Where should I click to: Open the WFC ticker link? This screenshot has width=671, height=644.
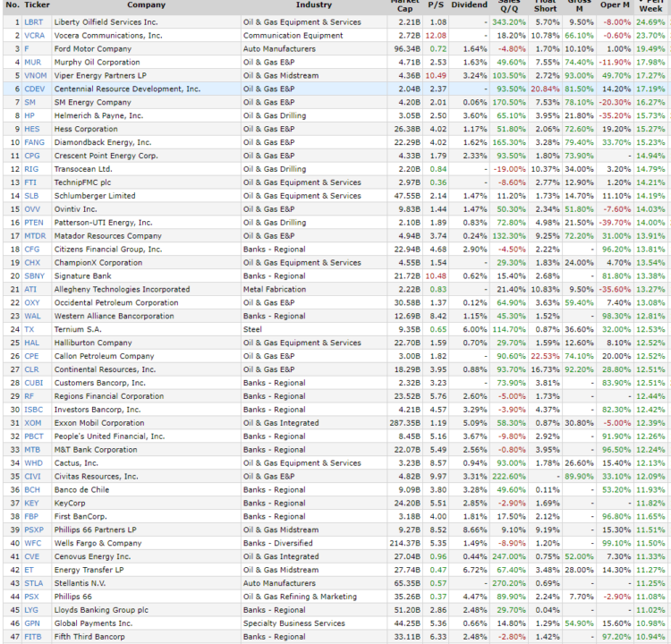(33, 543)
